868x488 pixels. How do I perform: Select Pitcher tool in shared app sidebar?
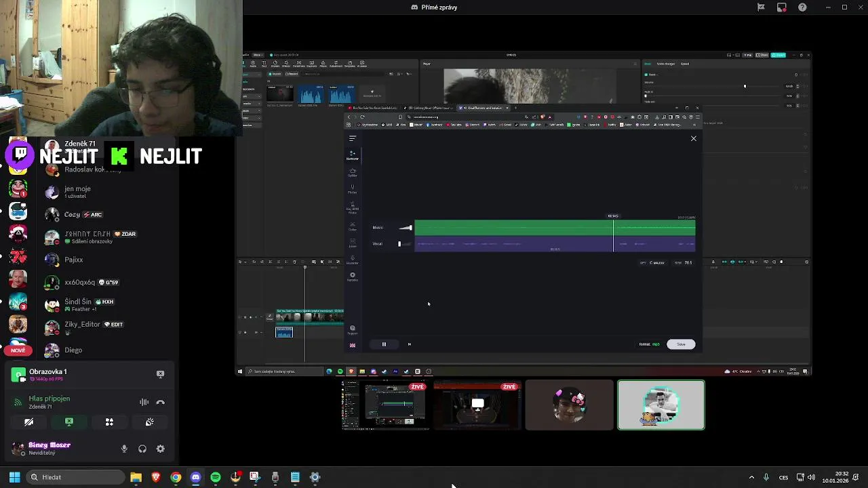pos(353,189)
